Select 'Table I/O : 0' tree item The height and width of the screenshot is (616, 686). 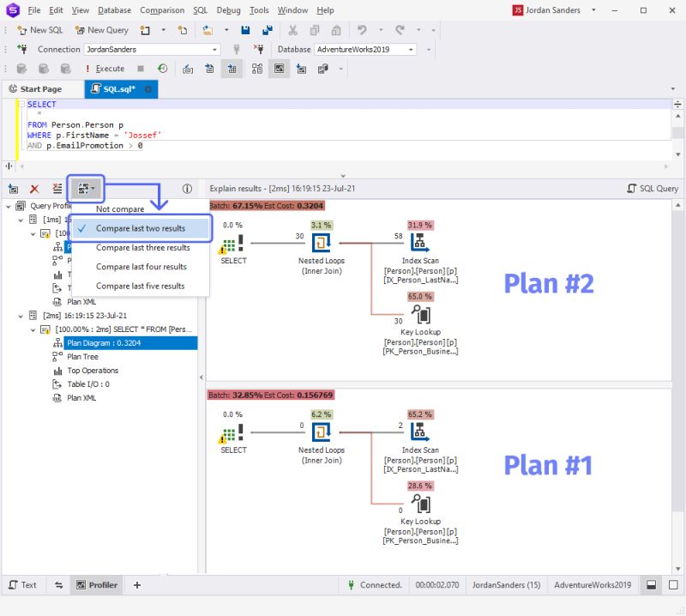coord(88,384)
